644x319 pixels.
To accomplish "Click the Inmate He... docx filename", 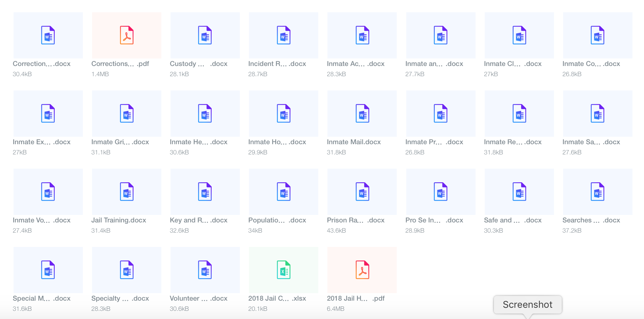I will 198,142.
